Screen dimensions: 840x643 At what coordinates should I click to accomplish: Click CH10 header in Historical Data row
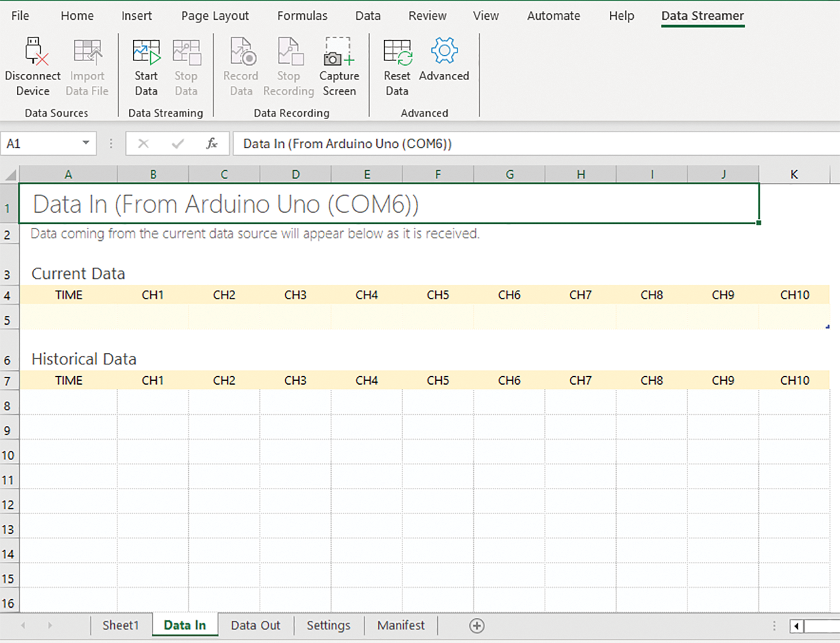(795, 381)
